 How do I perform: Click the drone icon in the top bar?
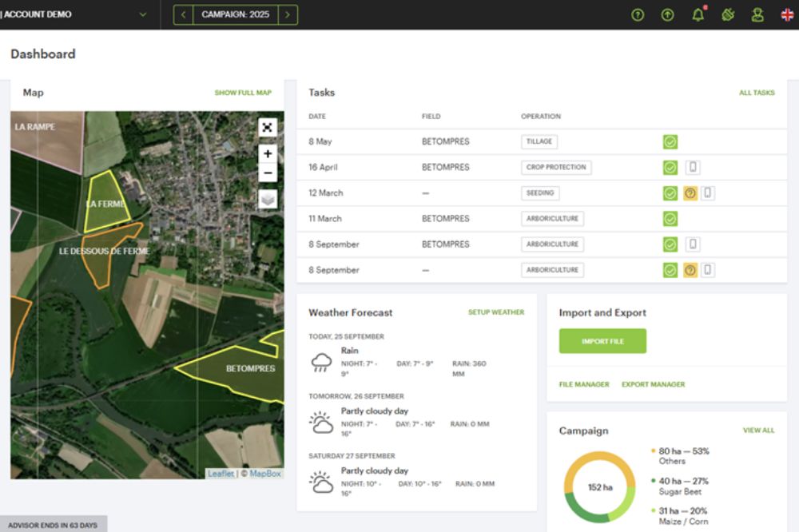point(729,14)
